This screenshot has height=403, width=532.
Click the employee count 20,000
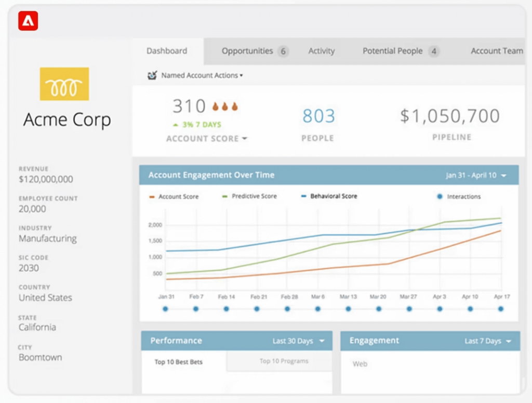(32, 209)
